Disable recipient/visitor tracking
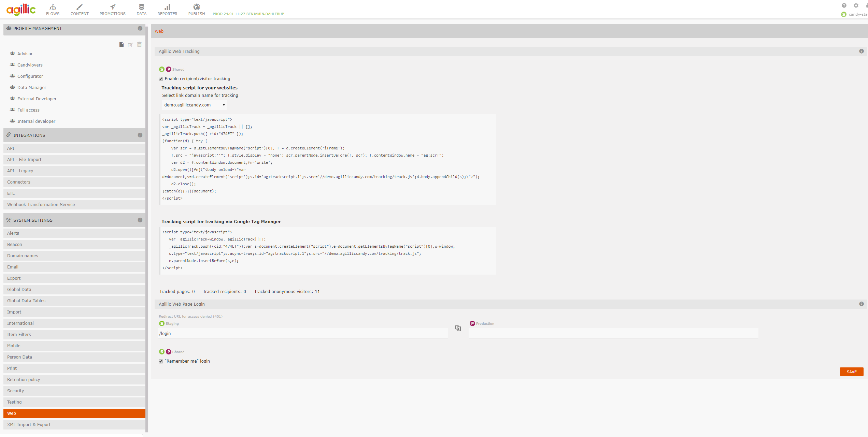The width and height of the screenshot is (868, 437). [x=161, y=78]
